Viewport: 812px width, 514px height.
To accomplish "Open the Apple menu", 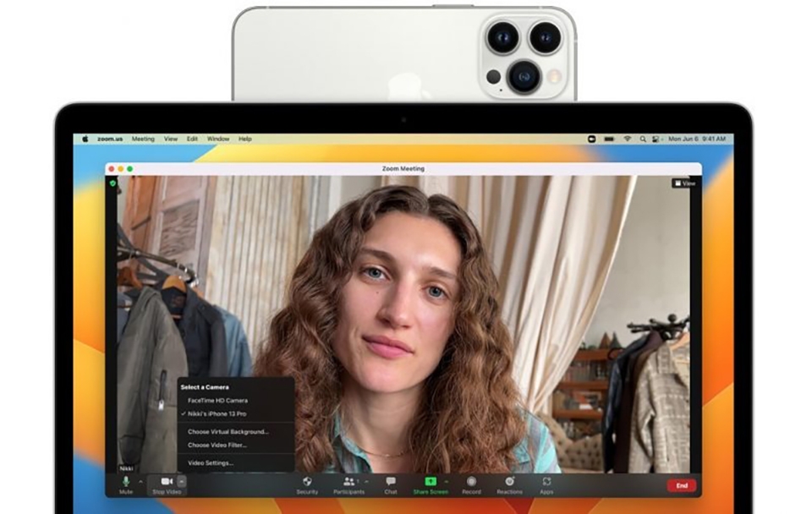I will 85,139.
